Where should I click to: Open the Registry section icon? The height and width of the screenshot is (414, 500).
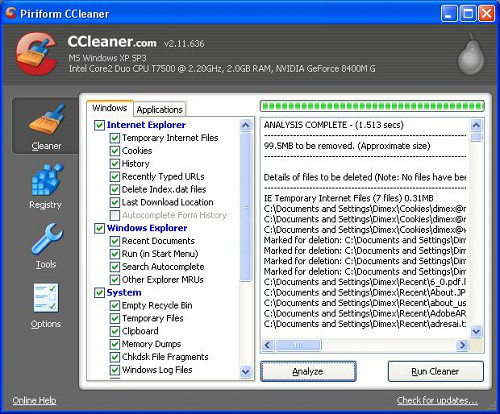[47, 180]
